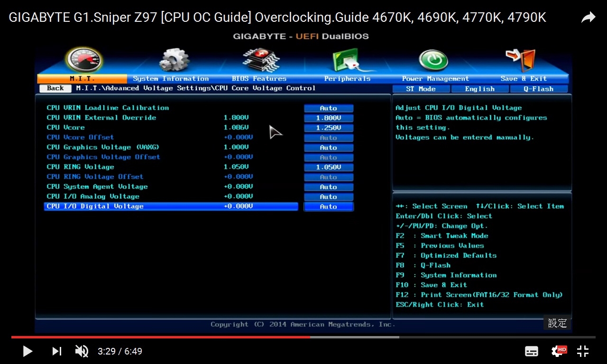The height and width of the screenshot is (364, 607).
Task: Open CPU Graphics Voltage (VAXG) Auto option
Action: coord(329,147)
